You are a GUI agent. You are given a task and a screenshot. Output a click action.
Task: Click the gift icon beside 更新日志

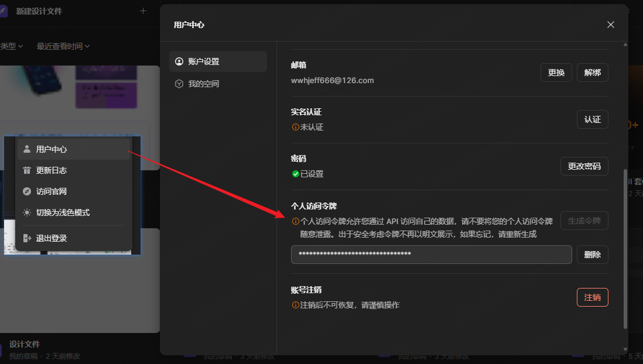(26, 170)
